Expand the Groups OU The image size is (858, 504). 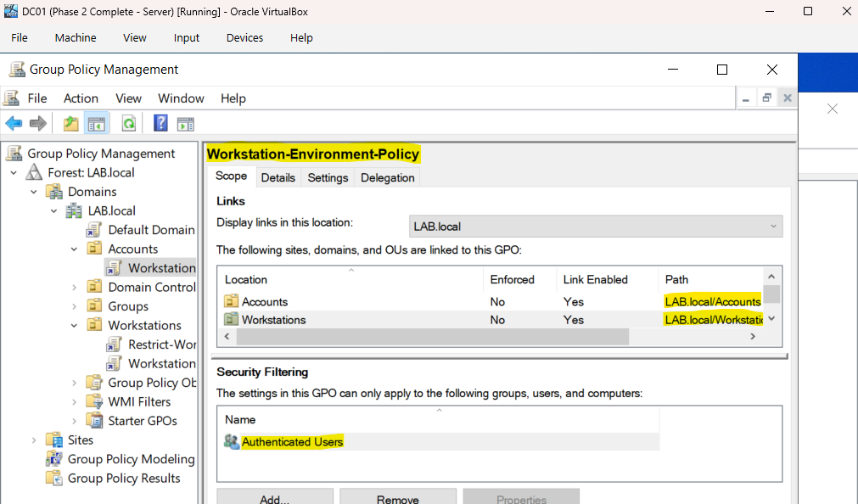(74, 306)
